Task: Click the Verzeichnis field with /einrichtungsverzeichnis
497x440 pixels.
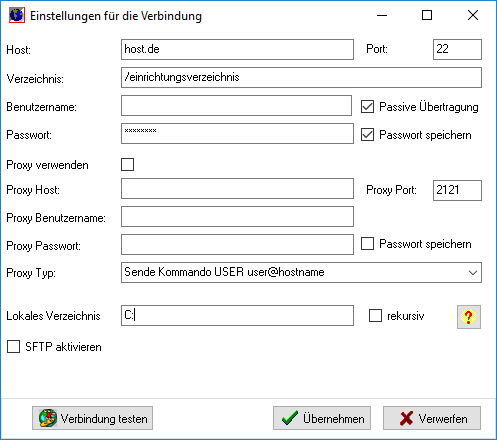Action: point(301,77)
